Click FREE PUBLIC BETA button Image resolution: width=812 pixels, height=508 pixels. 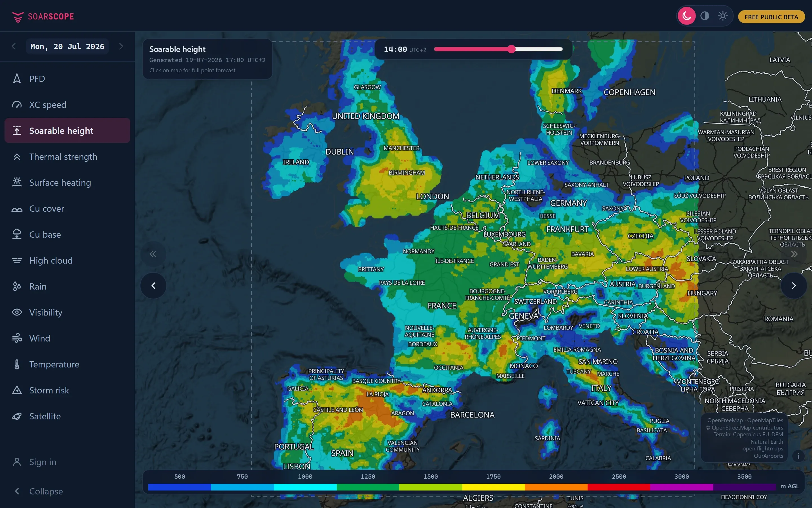click(771, 17)
